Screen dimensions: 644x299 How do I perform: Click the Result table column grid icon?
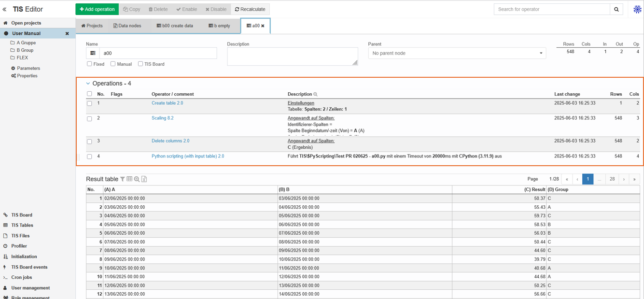pyautogui.click(x=129, y=179)
